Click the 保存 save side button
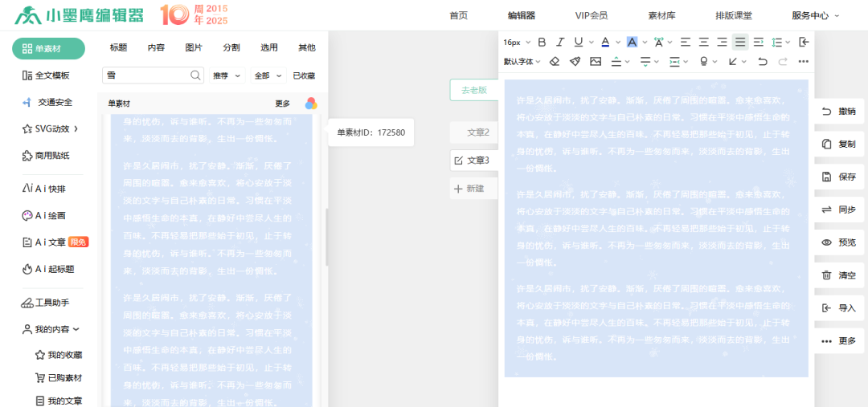Viewport: 868px width, 407px height. click(x=839, y=177)
